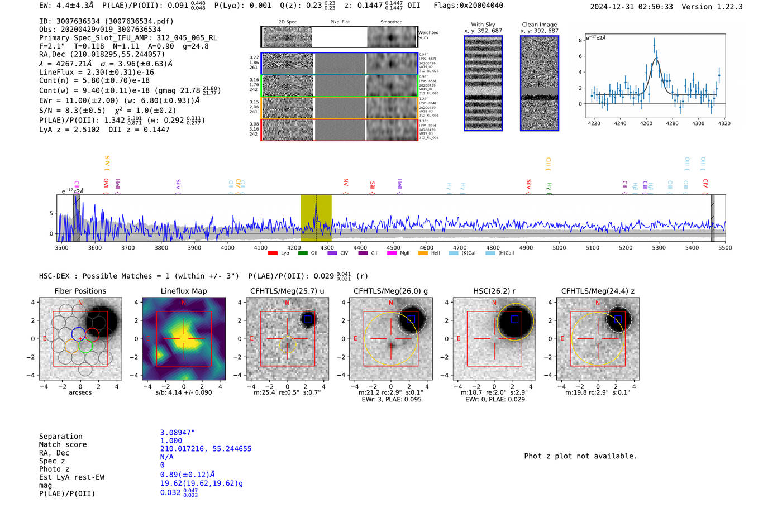Open the CFHTLS/Meg(25.7) u cutout

pos(287,339)
